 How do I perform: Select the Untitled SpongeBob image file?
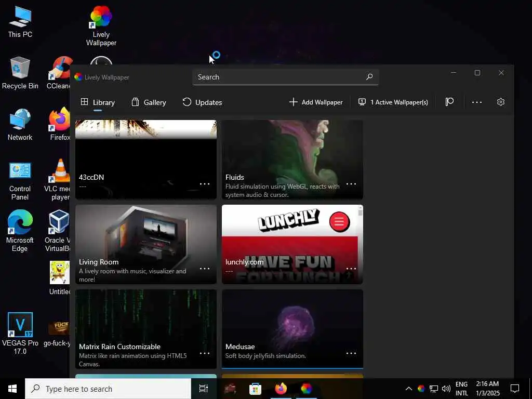tap(60, 278)
